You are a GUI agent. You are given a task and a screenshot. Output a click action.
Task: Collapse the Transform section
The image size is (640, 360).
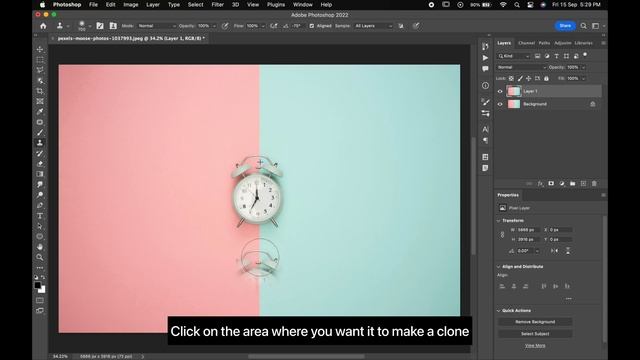click(498, 220)
